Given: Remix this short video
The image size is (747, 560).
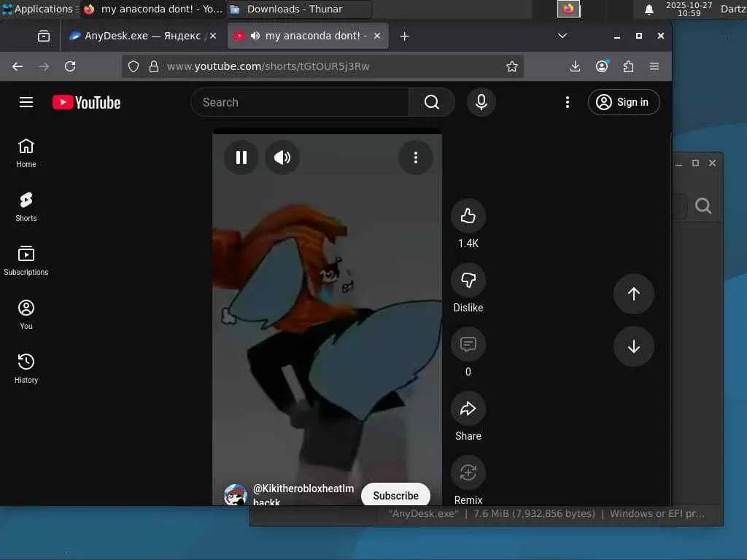Looking at the screenshot, I should (468, 472).
